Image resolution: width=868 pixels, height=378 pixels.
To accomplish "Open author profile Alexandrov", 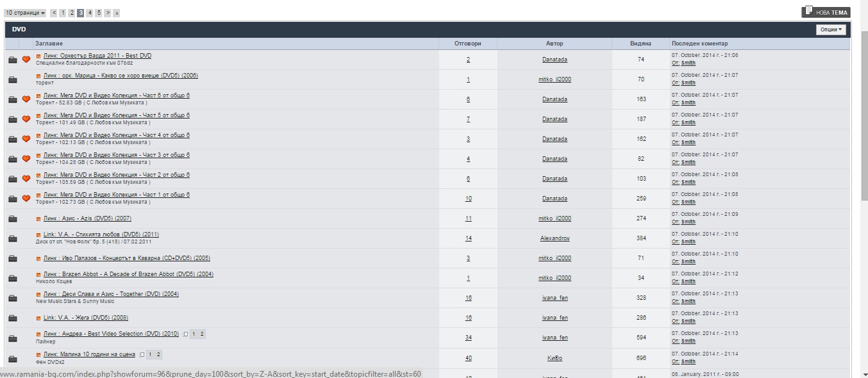I will pyautogui.click(x=555, y=238).
